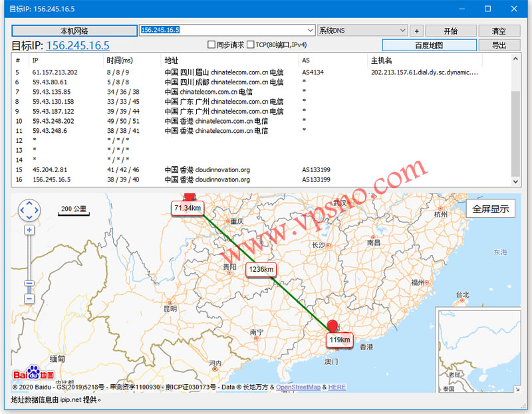
Task: Toggle the TCP(80端口,IPv4) checkbox
Action: pyautogui.click(x=251, y=45)
